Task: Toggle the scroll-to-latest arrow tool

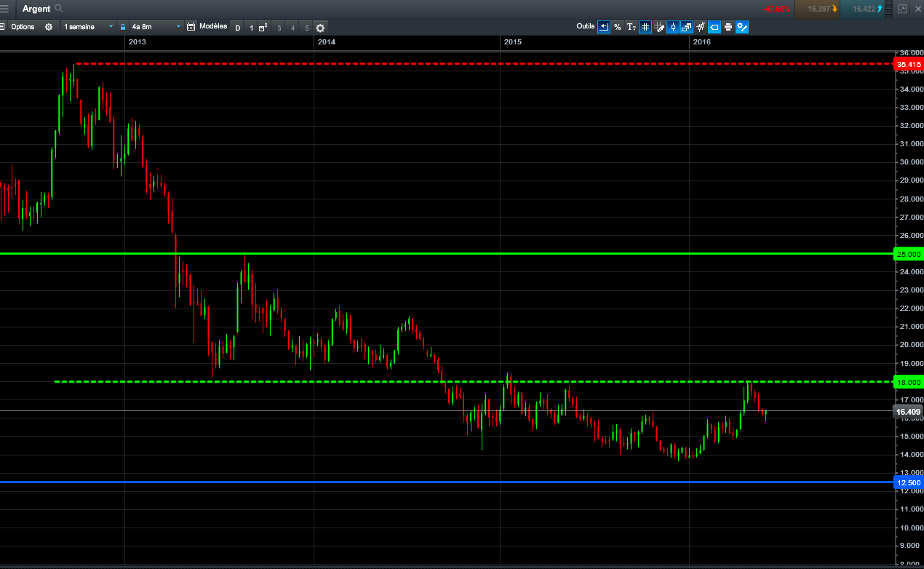Action: pos(604,27)
